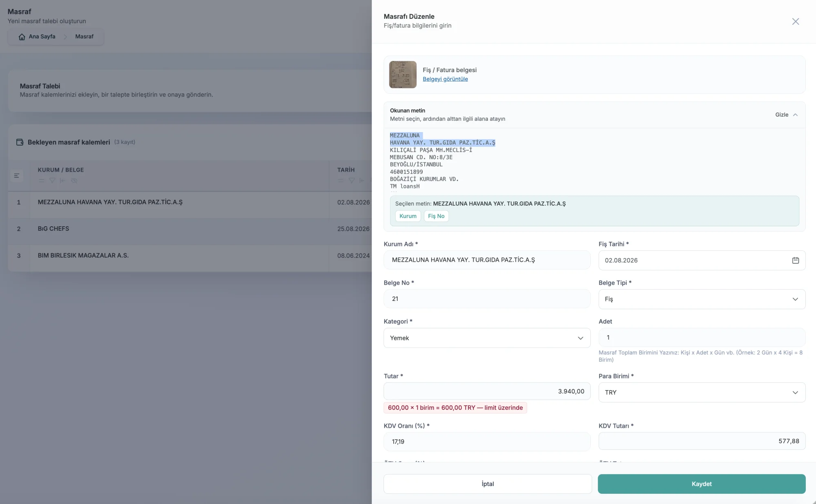
Task: Click date 25.08.2026 in the table
Action: pyautogui.click(x=353, y=229)
